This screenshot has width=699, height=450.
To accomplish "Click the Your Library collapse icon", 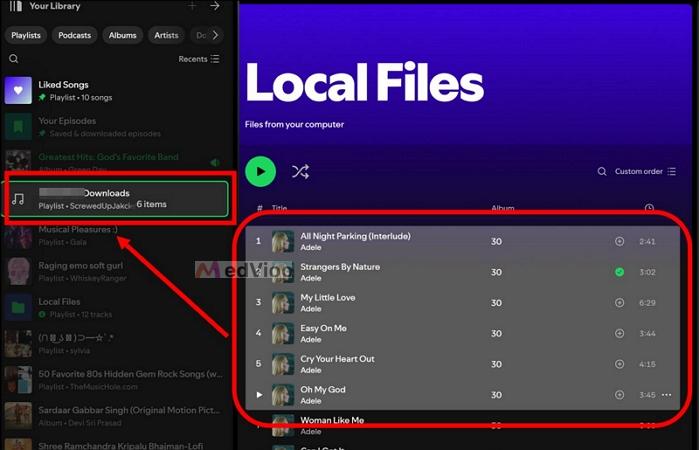I will click(16, 6).
